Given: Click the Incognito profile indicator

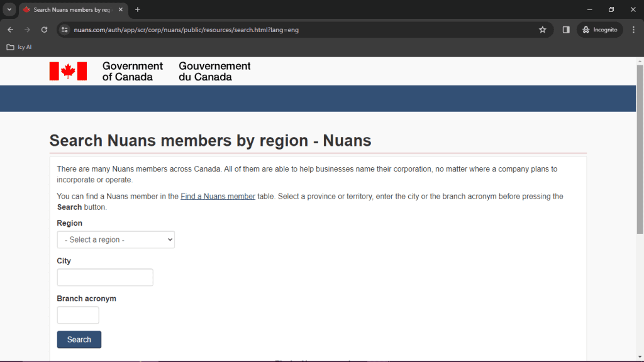Looking at the screenshot, I should [x=599, y=30].
